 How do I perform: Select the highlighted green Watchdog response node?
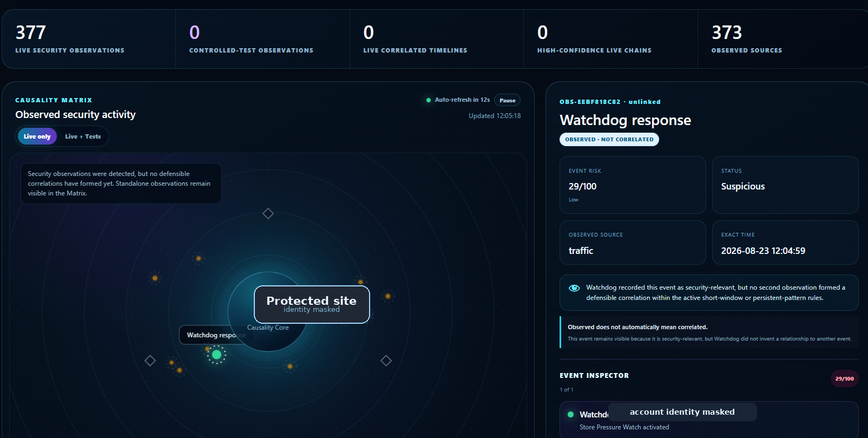216,355
